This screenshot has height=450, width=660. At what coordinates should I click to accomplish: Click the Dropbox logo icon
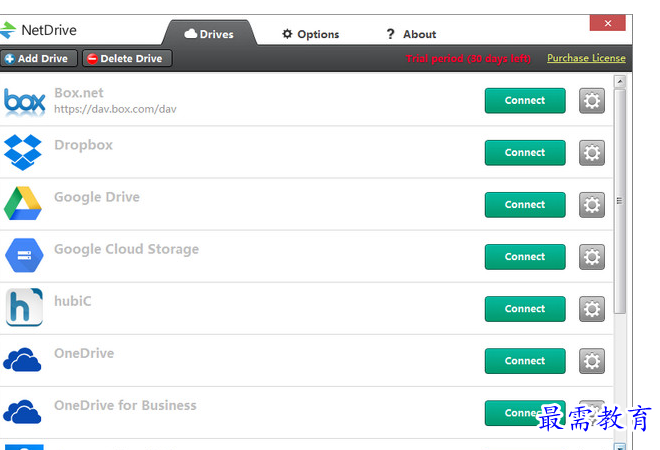coord(23,152)
